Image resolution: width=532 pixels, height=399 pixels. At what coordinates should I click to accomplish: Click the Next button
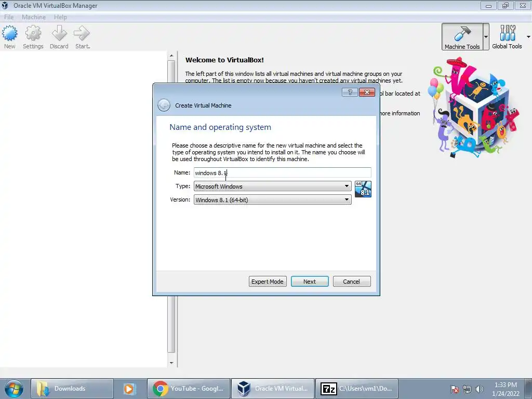(310, 282)
